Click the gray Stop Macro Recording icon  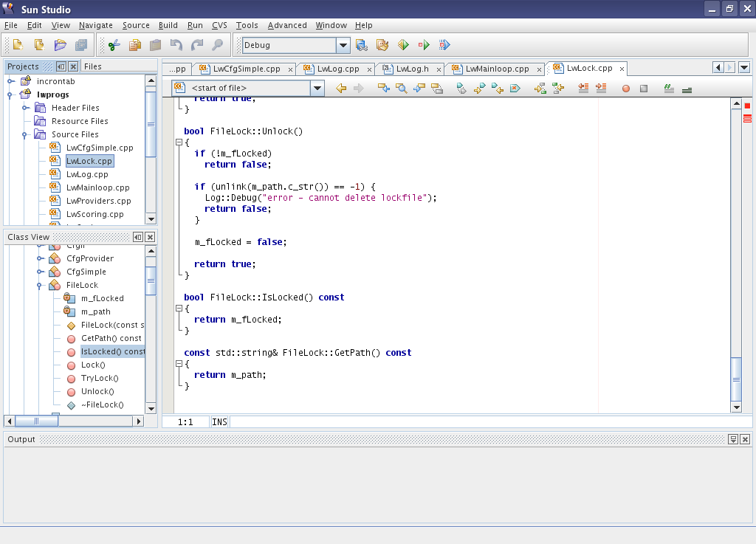(x=644, y=89)
